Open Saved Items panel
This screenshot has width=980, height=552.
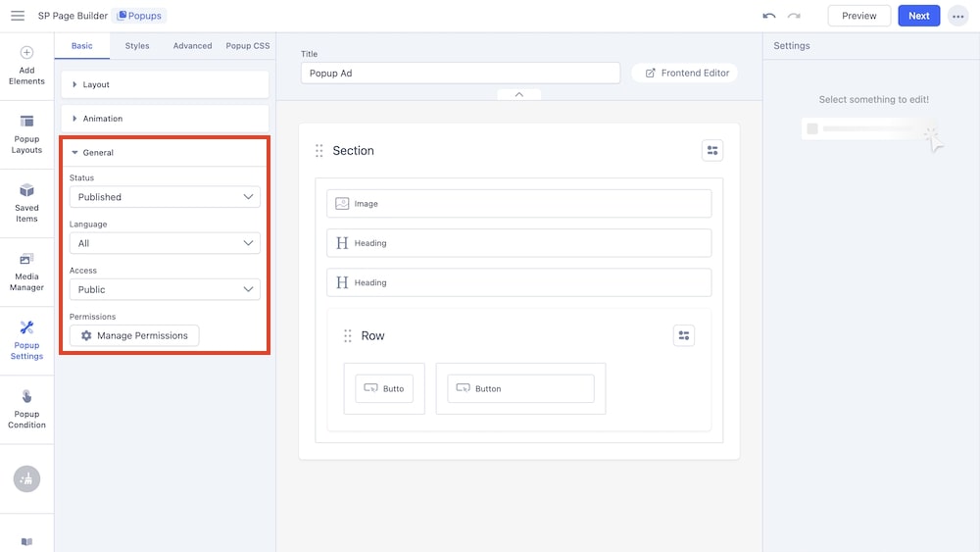26,201
